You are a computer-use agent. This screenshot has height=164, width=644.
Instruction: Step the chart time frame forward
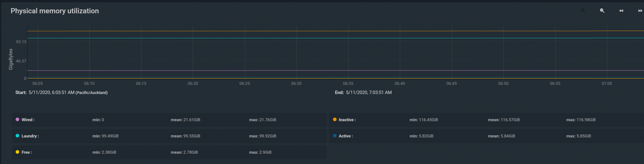point(640,11)
